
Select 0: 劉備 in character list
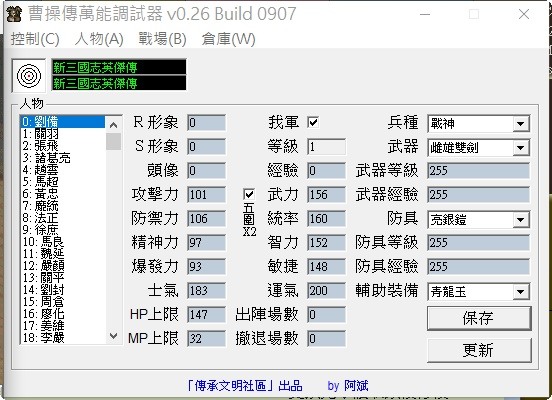pyautogui.click(x=63, y=122)
